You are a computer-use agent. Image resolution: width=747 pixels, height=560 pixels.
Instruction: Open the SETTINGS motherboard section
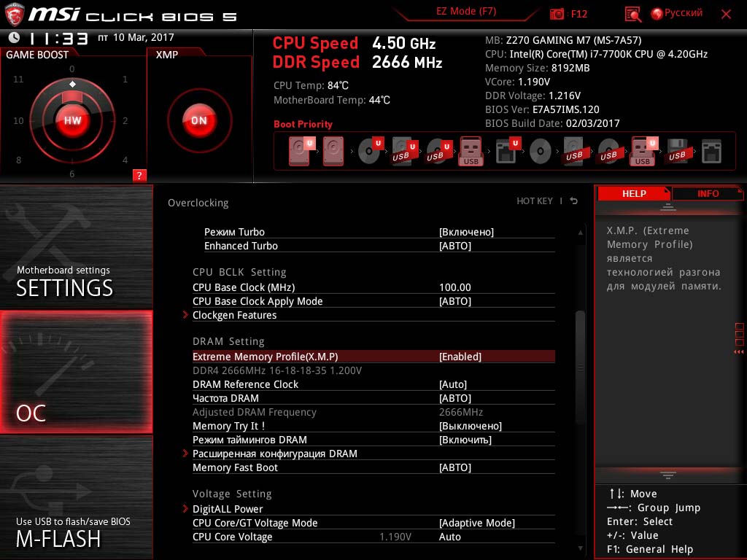(x=76, y=248)
